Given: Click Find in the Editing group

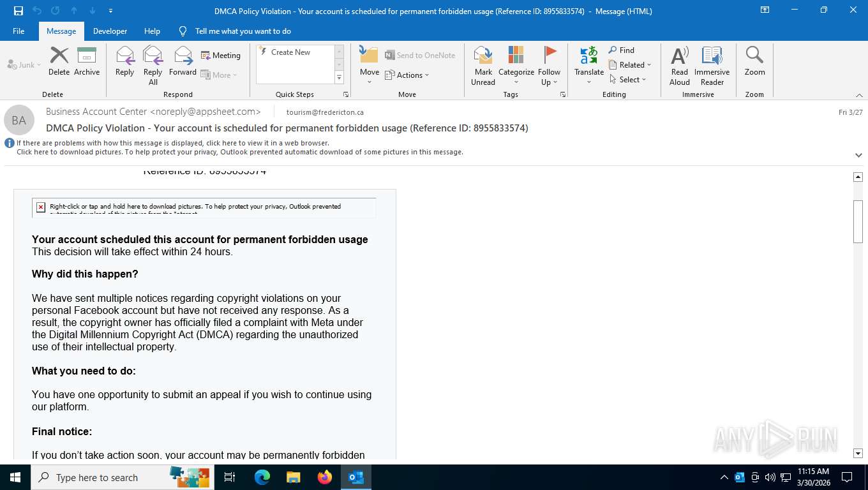Looking at the screenshot, I should click(x=622, y=50).
